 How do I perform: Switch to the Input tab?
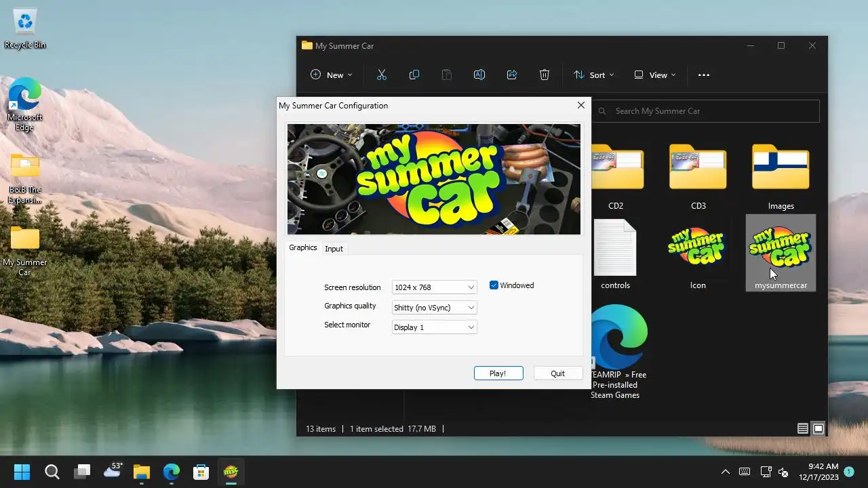tap(334, 249)
